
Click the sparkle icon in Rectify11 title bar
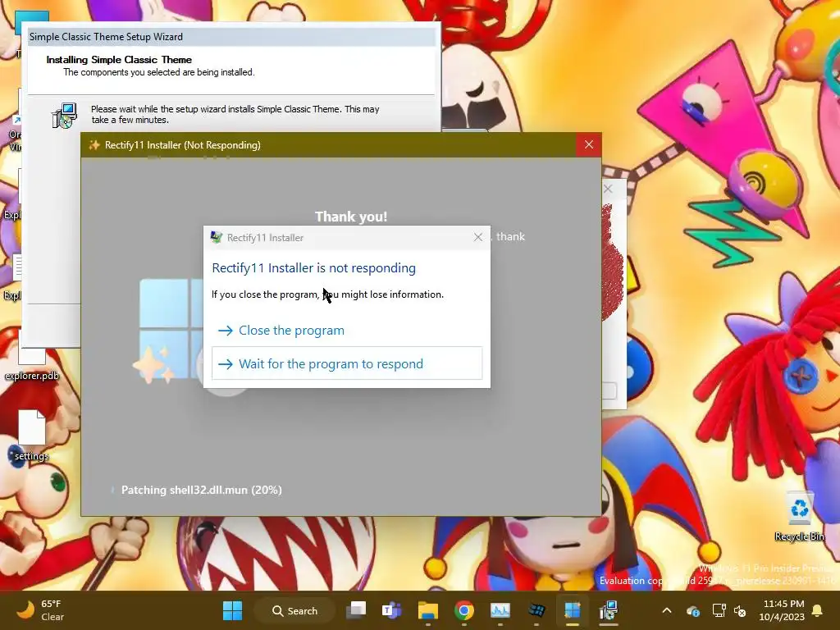click(94, 144)
